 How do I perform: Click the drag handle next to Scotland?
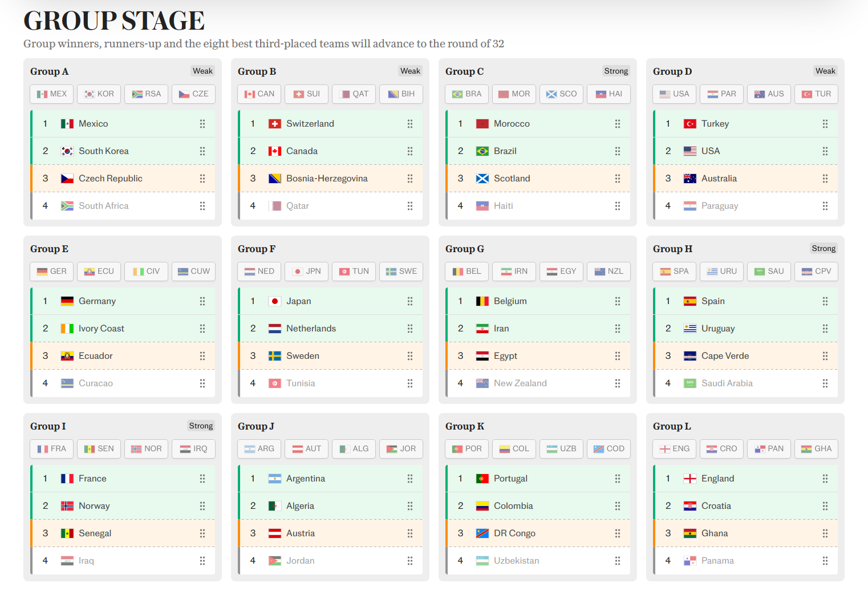[618, 179]
